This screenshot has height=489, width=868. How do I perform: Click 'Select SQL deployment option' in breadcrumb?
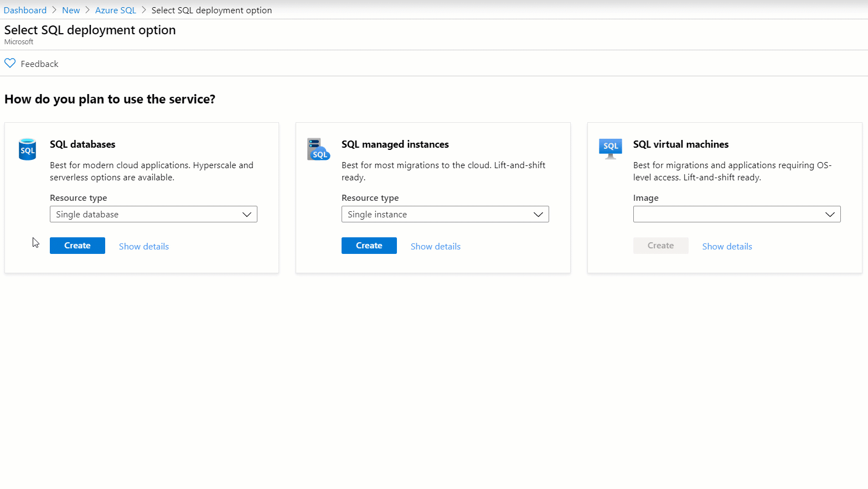tap(211, 10)
